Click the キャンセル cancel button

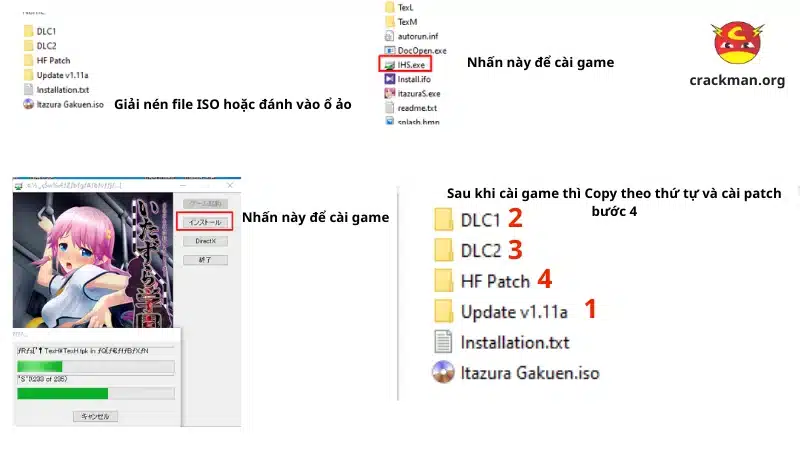[95, 416]
